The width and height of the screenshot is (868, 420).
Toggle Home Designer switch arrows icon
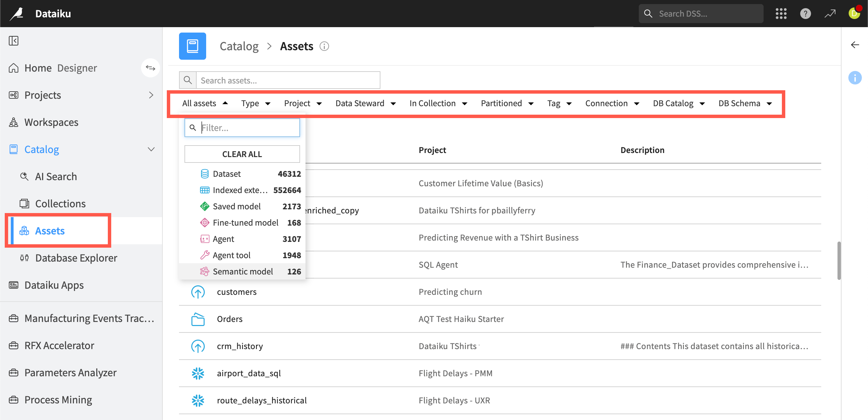point(151,68)
